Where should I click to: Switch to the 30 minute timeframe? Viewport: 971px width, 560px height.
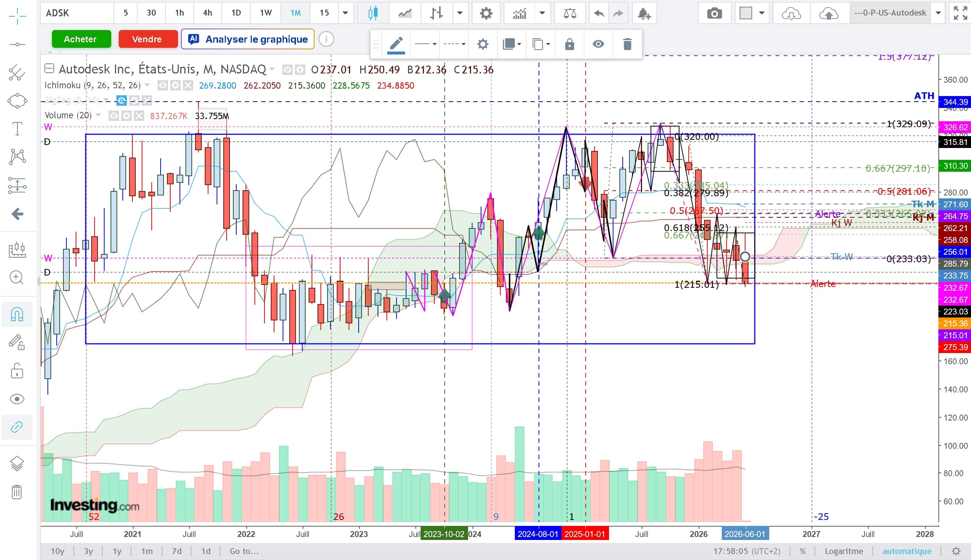[151, 13]
